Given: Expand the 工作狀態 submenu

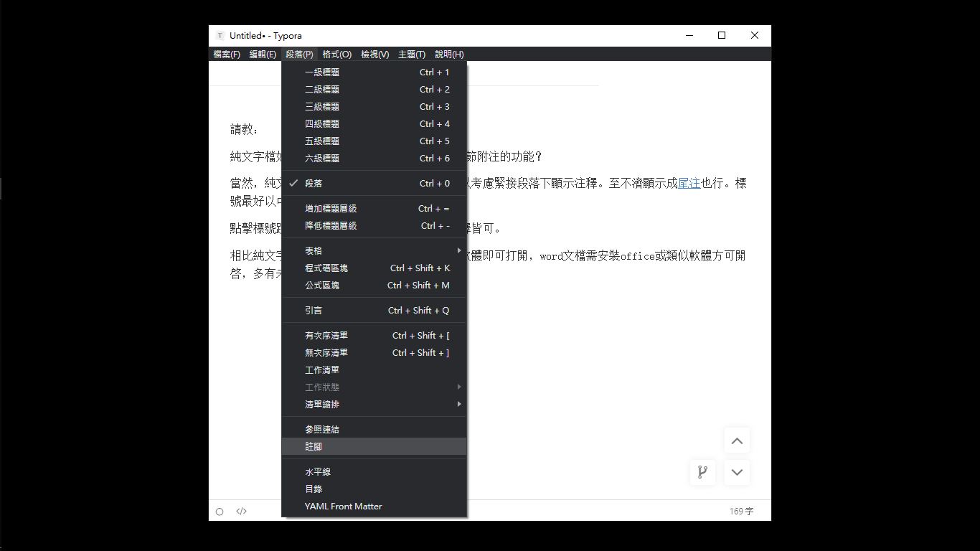Looking at the screenshot, I should point(374,387).
